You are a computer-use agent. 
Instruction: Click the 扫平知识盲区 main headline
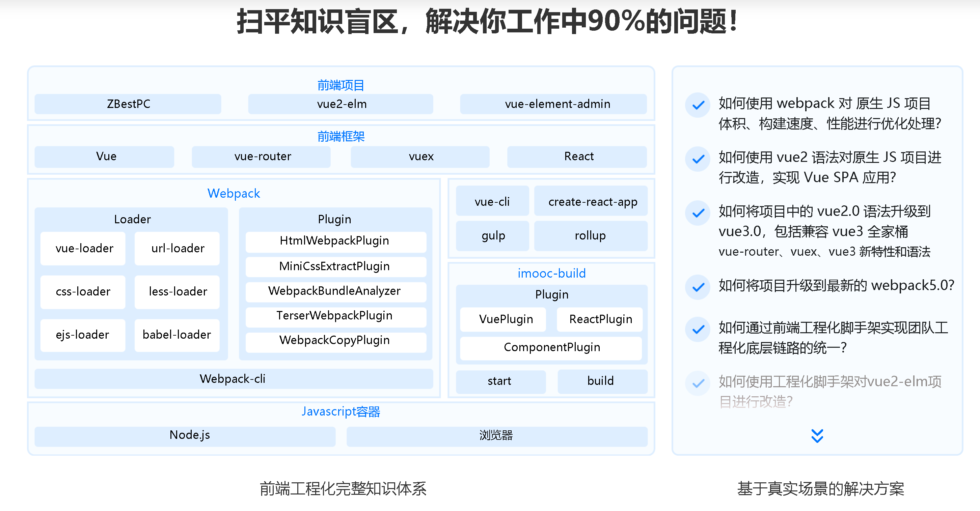click(488, 22)
